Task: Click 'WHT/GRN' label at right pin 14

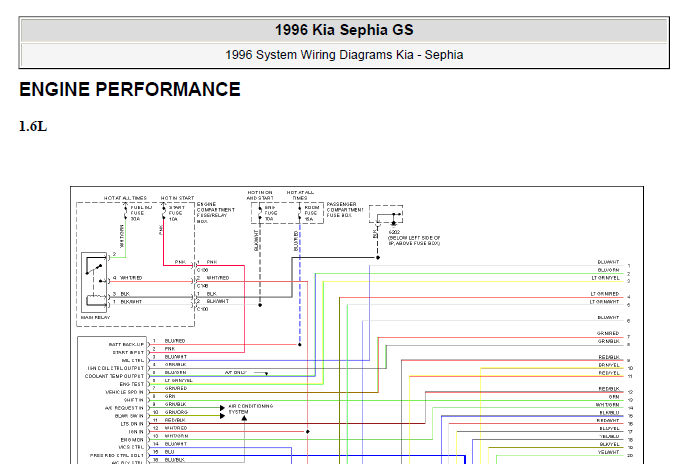Action: (608, 405)
